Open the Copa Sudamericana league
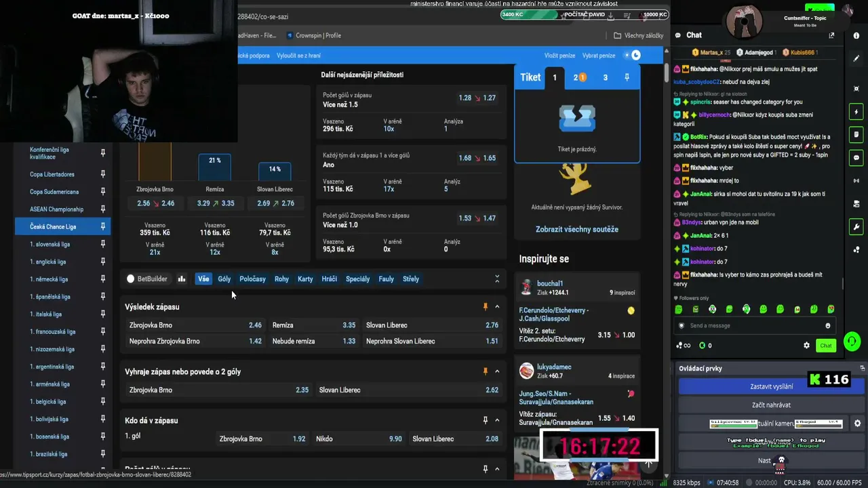 pyautogui.click(x=54, y=192)
